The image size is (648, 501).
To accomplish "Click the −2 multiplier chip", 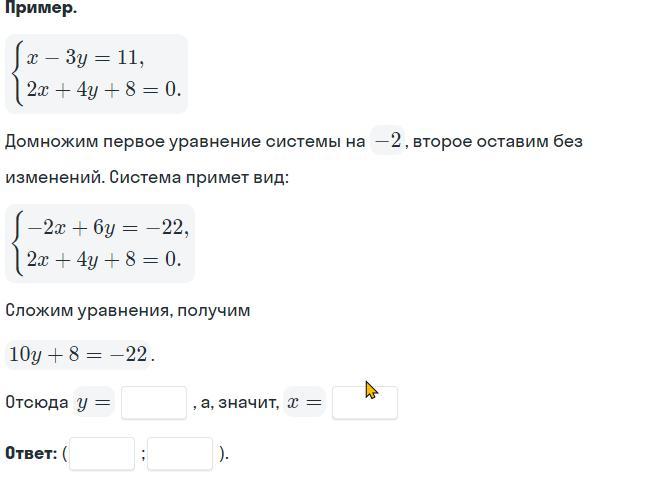I will (x=387, y=141).
